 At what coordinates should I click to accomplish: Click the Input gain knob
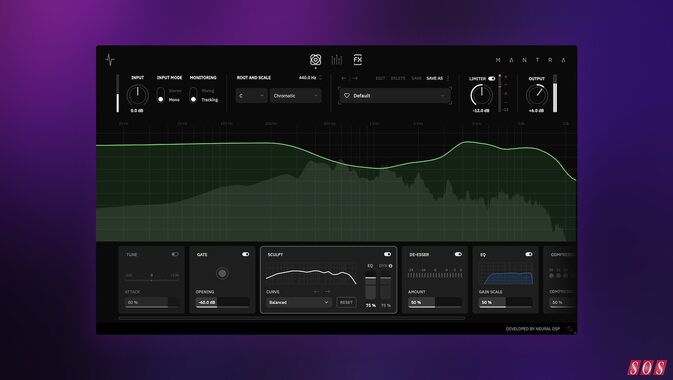coord(137,95)
